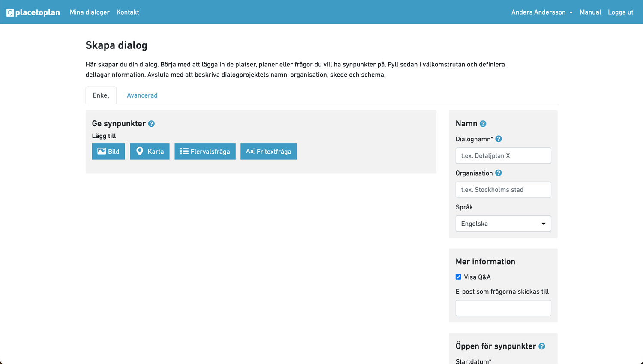
Task: Select the Enkel tab
Action: pyautogui.click(x=101, y=95)
